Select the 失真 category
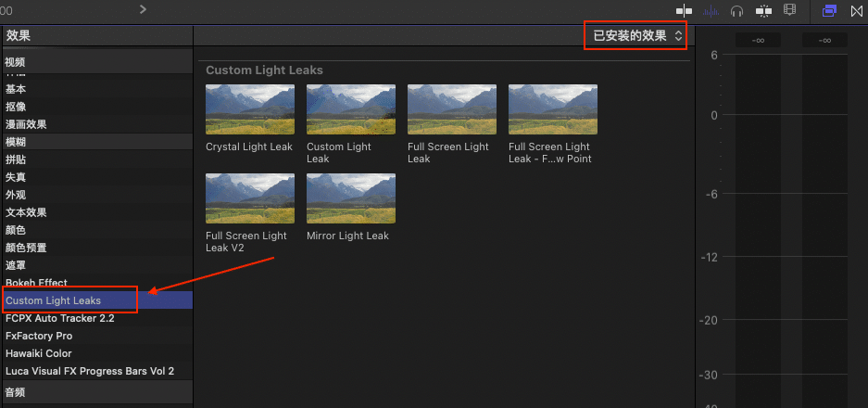The width and height of the screenshot is (868, 408). 96,177
